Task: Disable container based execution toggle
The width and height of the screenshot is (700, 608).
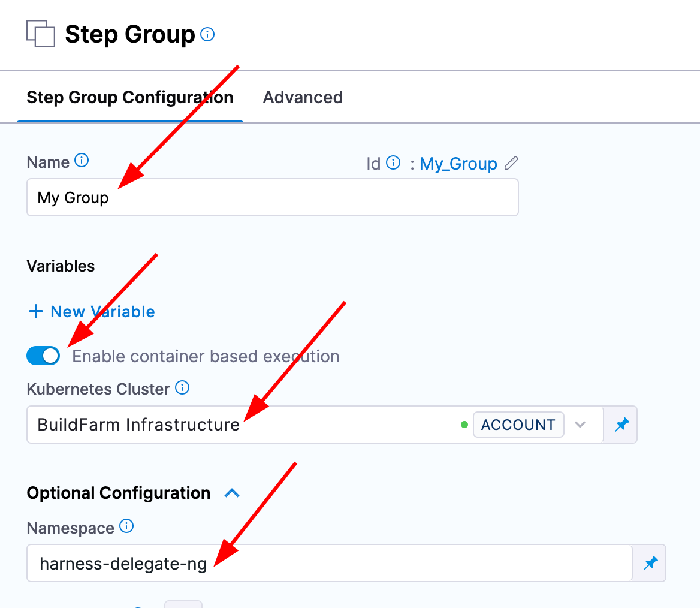Action: pos(43,356)
